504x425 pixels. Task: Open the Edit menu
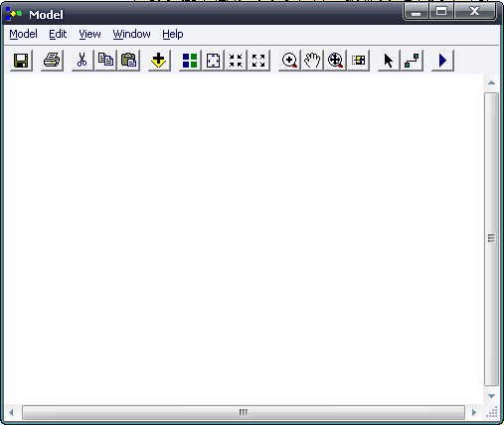[x=58, y=34]
